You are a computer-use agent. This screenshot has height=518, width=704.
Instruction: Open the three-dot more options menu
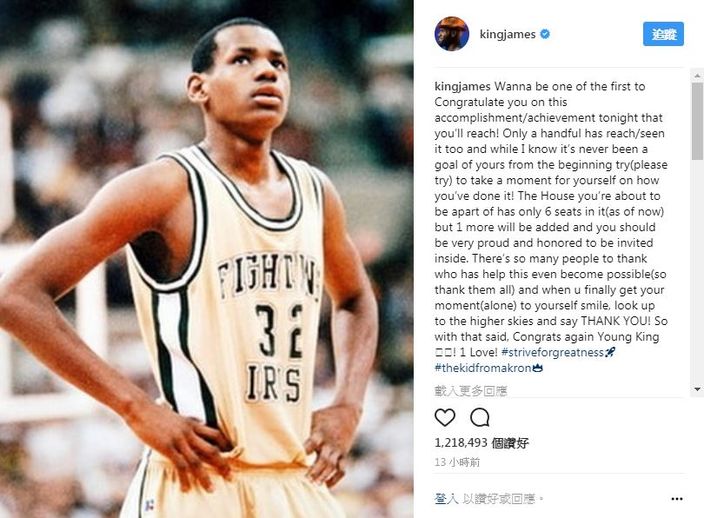(677, 499)
